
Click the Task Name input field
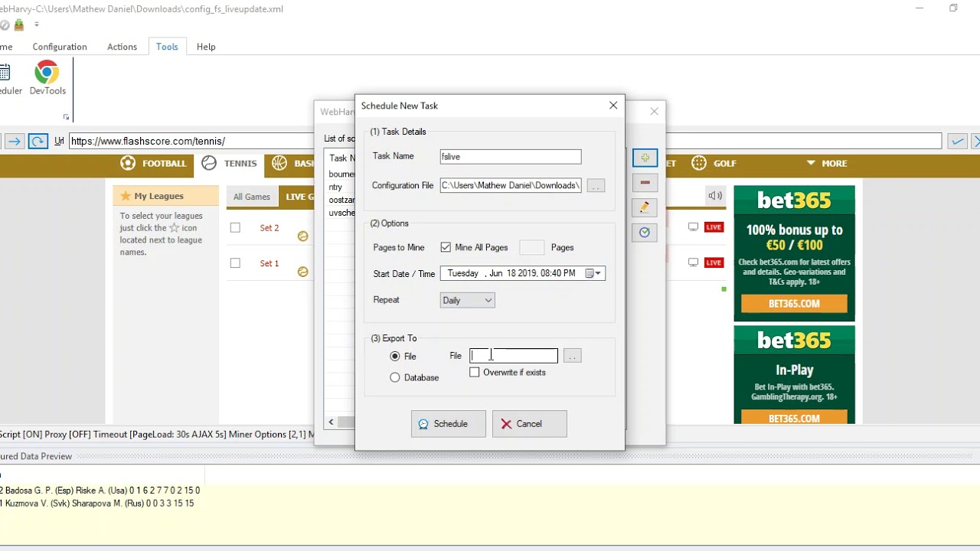(511, 157)
